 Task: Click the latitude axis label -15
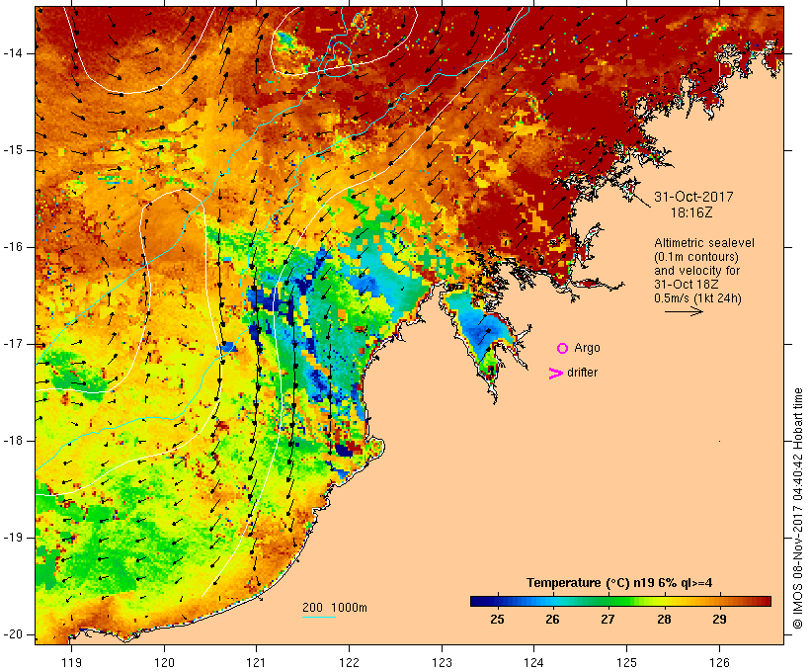pyautogui.click(x=13, y=150)
